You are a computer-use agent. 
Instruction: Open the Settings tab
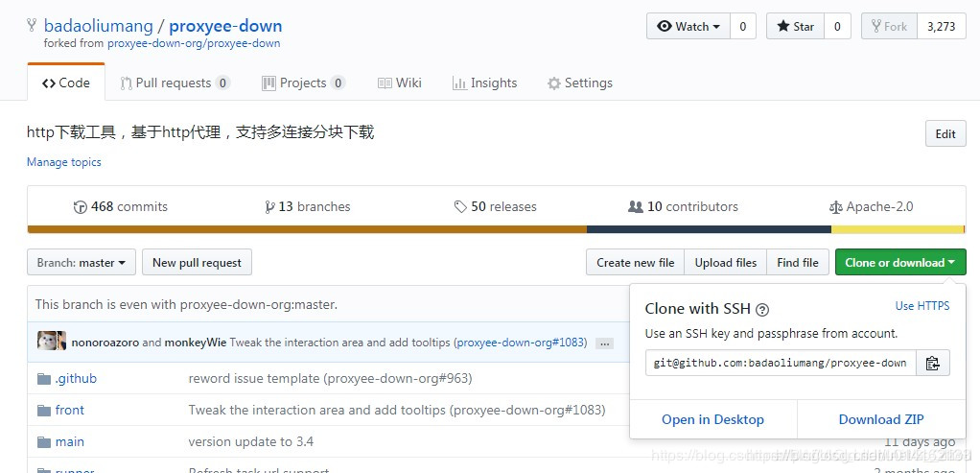click(x=580, y=83)
